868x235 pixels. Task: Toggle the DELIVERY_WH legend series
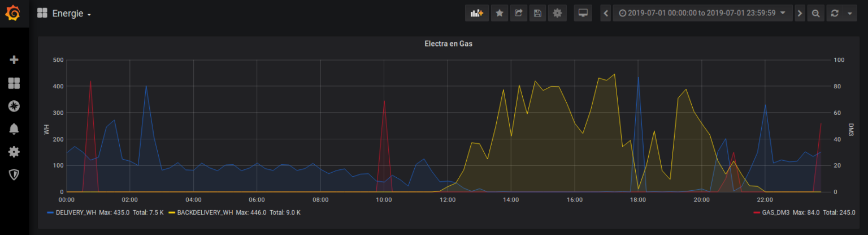[76, 212]
